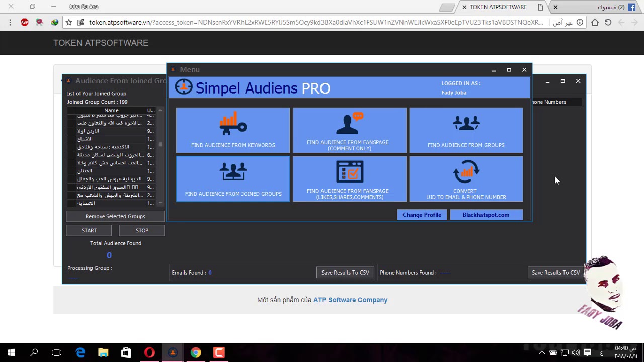Click the translate icon in address bar
The height and width of the screenshot is (362, 644).
(81, 22)
